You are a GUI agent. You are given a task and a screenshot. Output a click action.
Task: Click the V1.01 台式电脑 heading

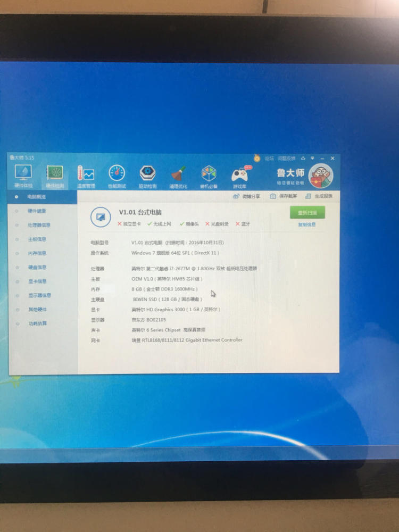click(x=140, y=212)
